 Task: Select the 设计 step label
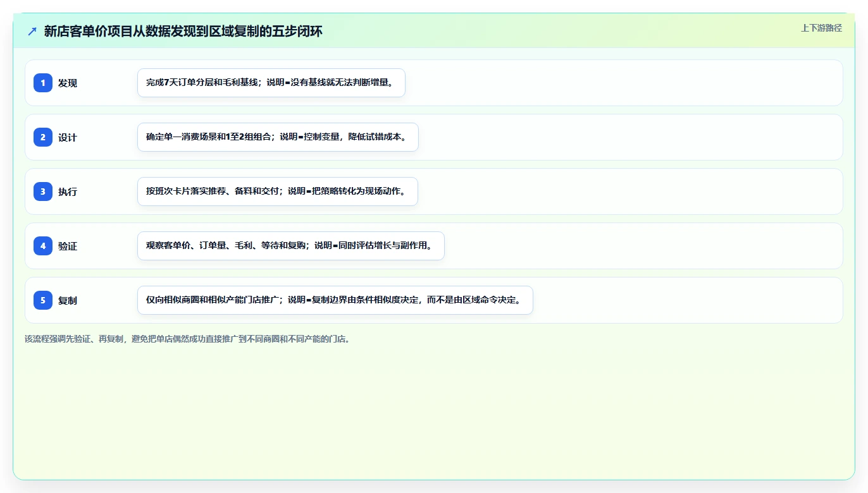68,137
